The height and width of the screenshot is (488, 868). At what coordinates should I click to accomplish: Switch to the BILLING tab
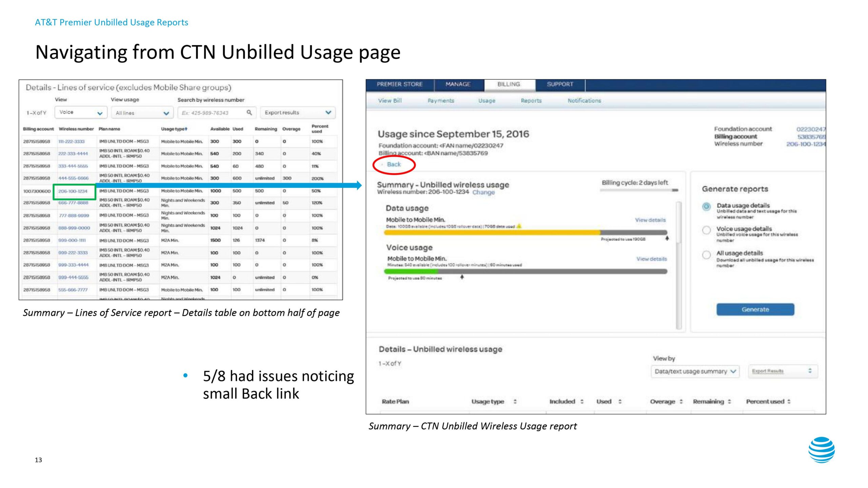[509, 84]
